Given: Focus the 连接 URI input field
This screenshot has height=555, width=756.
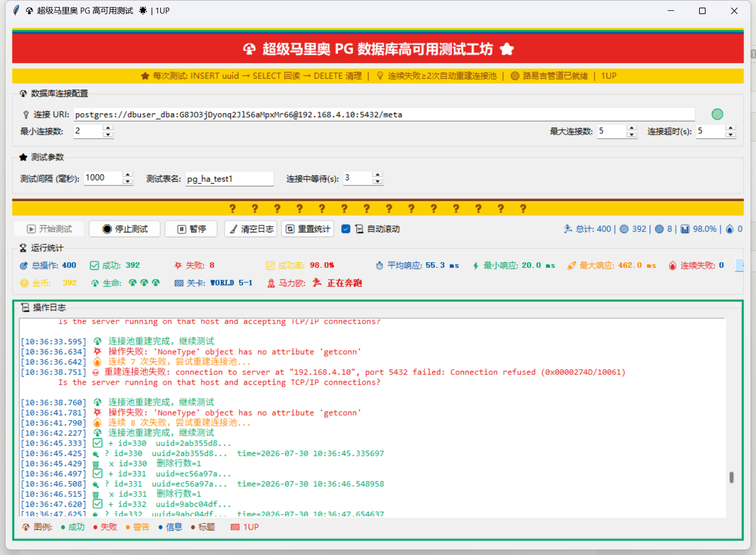Looking at the screenshot, I should (384, 114).
